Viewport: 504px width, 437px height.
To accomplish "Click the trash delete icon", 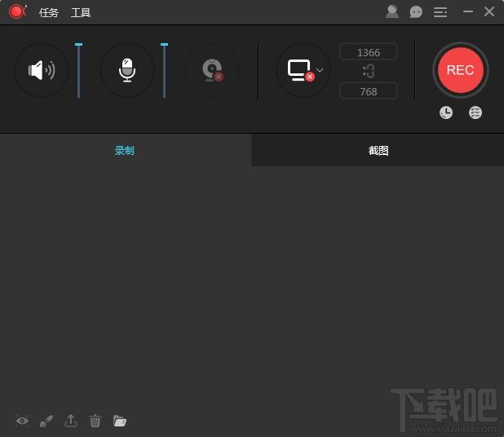I will 95,421.
